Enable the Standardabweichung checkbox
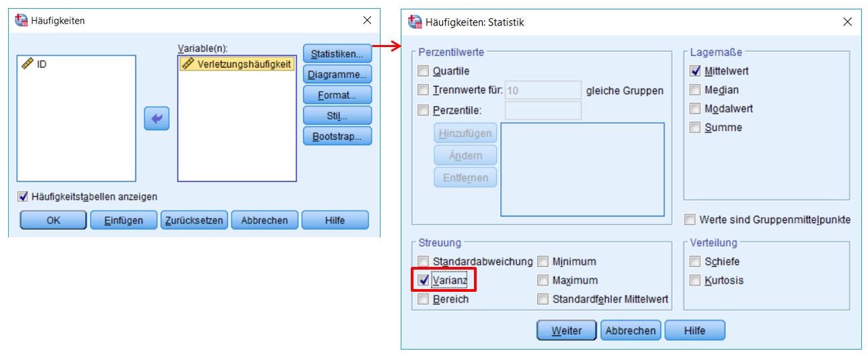Viewport: 868px width, 357px height. click(x=423, y=262)
